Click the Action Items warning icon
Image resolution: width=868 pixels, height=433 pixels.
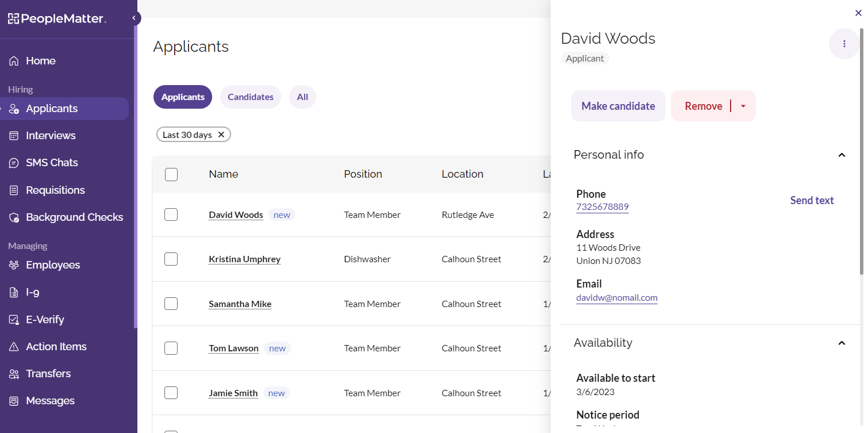pos(14,347)
